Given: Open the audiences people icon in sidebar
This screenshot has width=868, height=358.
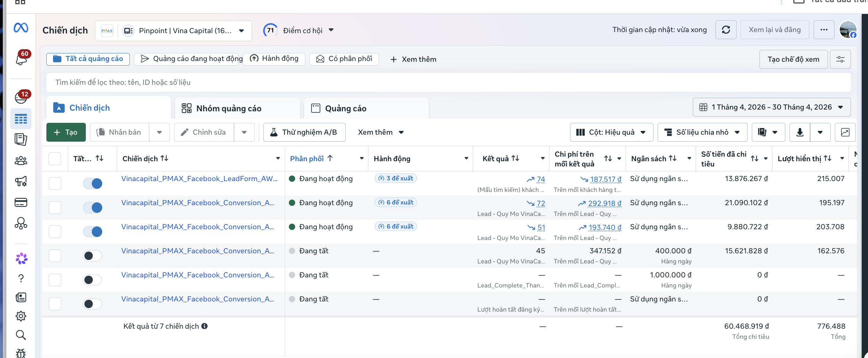Looking at the screenshot, I should 21,161.
